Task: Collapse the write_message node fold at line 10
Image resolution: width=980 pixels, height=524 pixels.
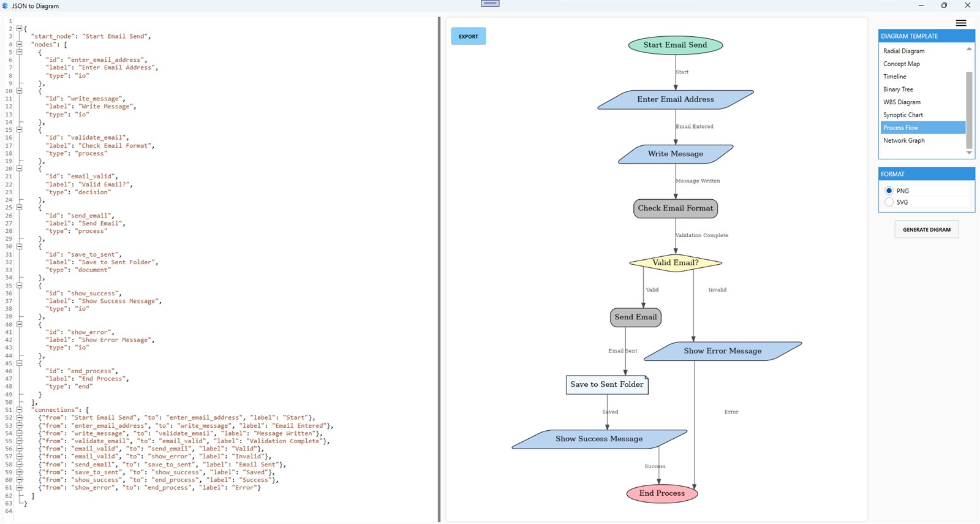Action: click(19, 91)
